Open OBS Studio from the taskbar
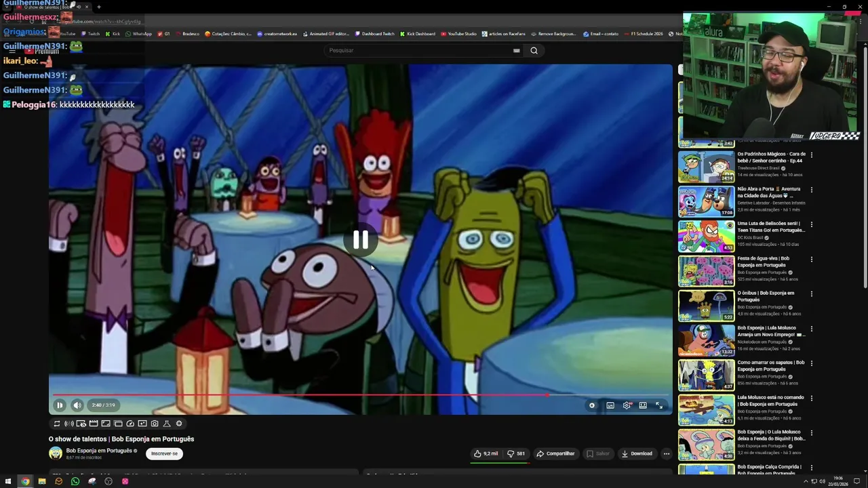The image size is (868, 488). click(x=108, y=481)
